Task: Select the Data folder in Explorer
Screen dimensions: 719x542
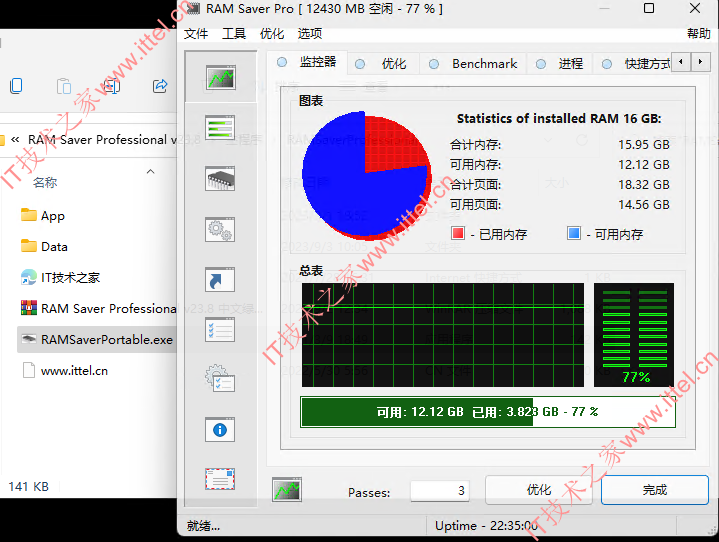Action: pos(44,246)
